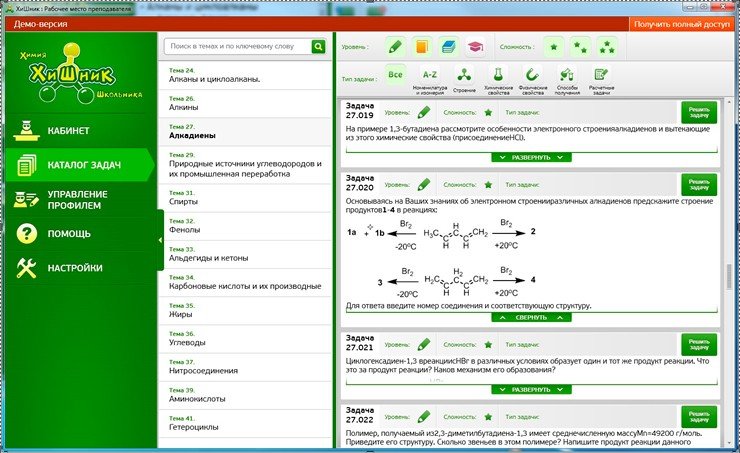This screenshot has width=740, height=453.
Task: Select the pencil level filter icon
Action: click(x=395, y=47)
